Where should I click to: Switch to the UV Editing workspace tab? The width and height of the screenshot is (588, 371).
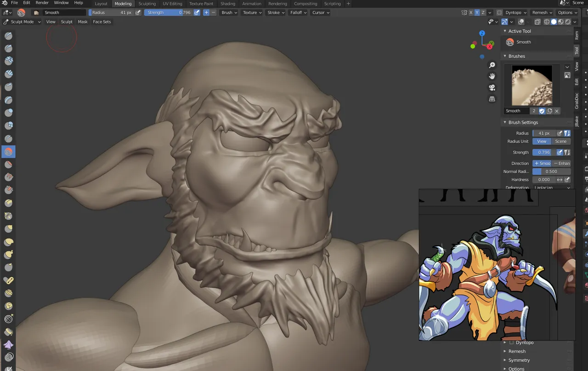click(172, 4)
